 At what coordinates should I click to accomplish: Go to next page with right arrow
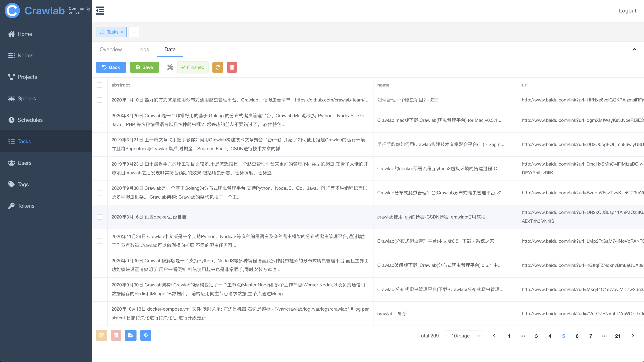[x=632, y=336]
